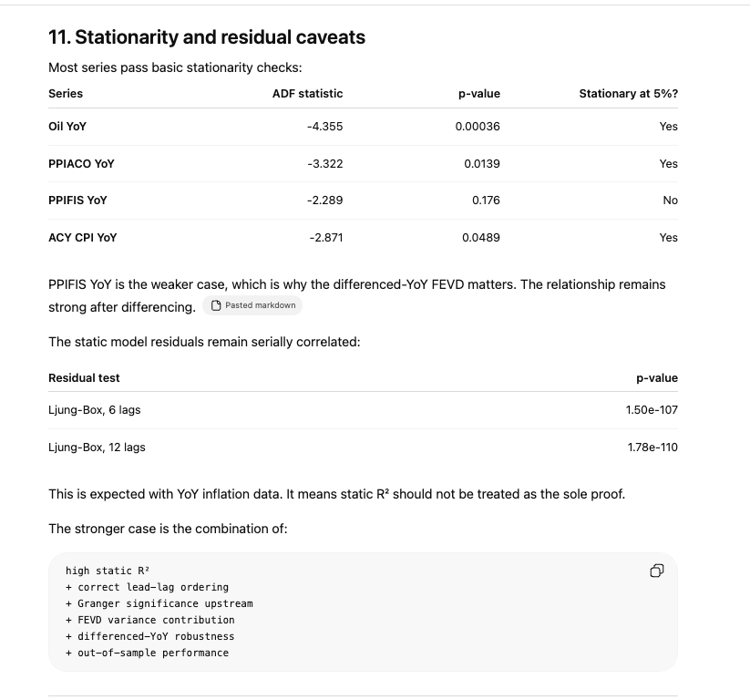Click the Series column header
Viewport: 750px width, 700px height.
66,93
